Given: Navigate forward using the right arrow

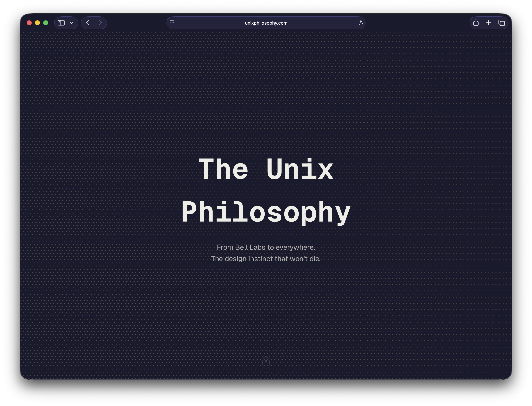Looking at the screenshot, I should pos(100,22).
